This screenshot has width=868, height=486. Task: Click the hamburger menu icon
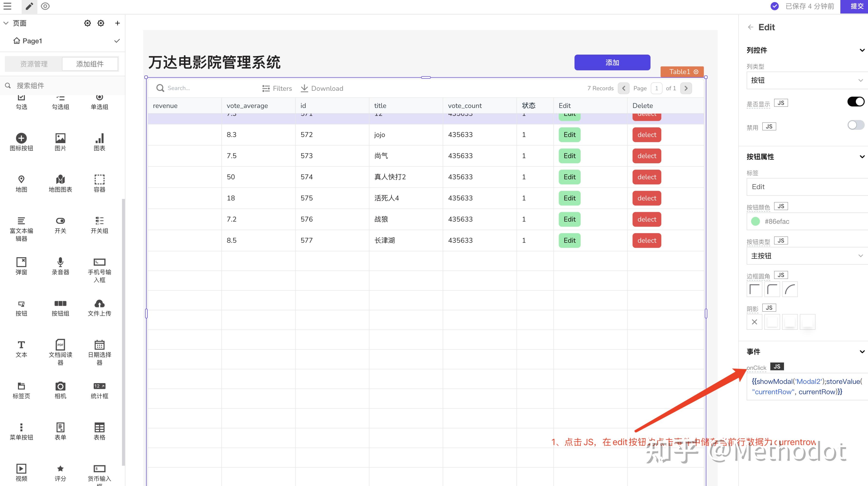pos(8,6)
